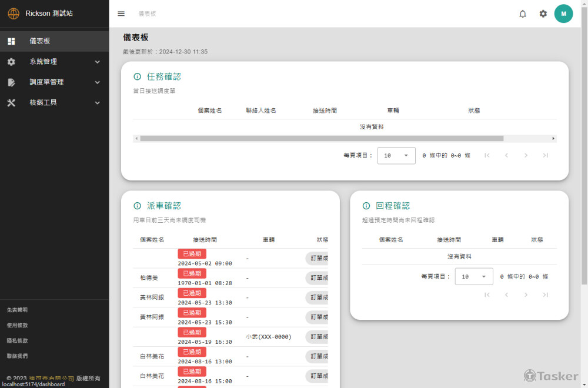Image resolution: width=588 pixels, height=388 pixels.
Task: Click the info icon beside 任務確認
Action: [138, 76]
